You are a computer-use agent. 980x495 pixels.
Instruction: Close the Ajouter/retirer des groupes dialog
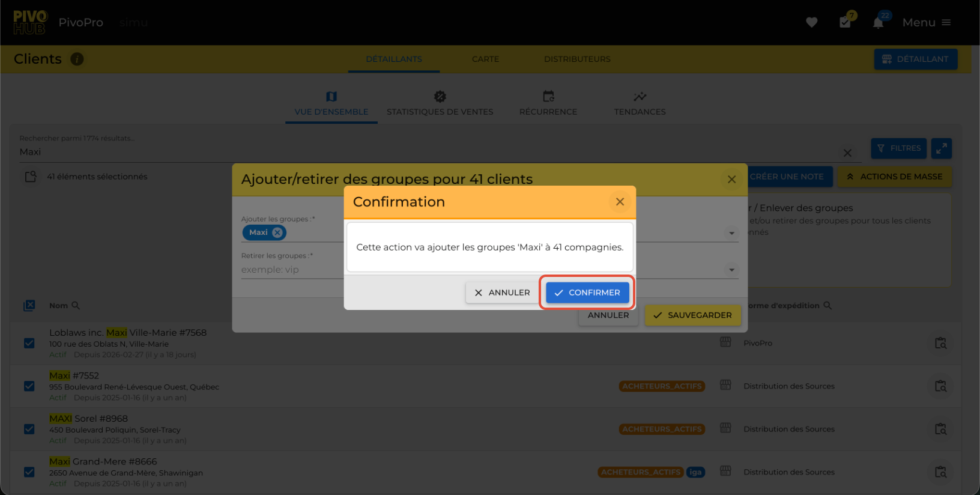[x=731, y=179]
